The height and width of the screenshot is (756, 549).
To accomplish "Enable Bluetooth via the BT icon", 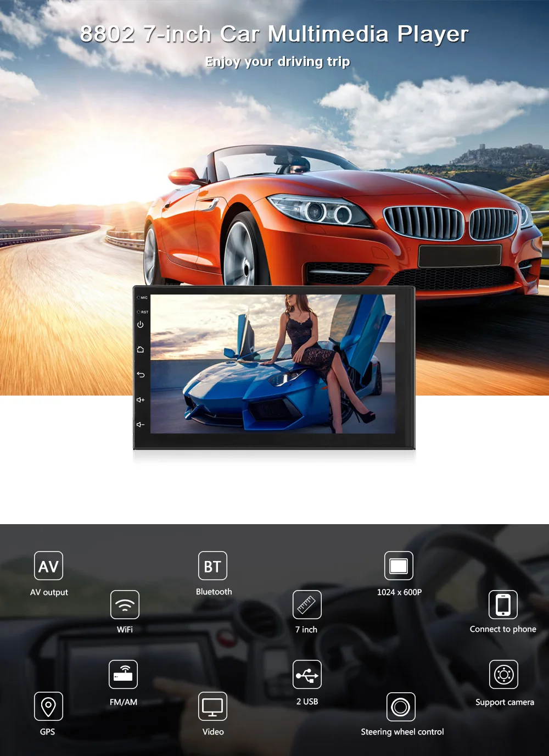I will point(213,566).
